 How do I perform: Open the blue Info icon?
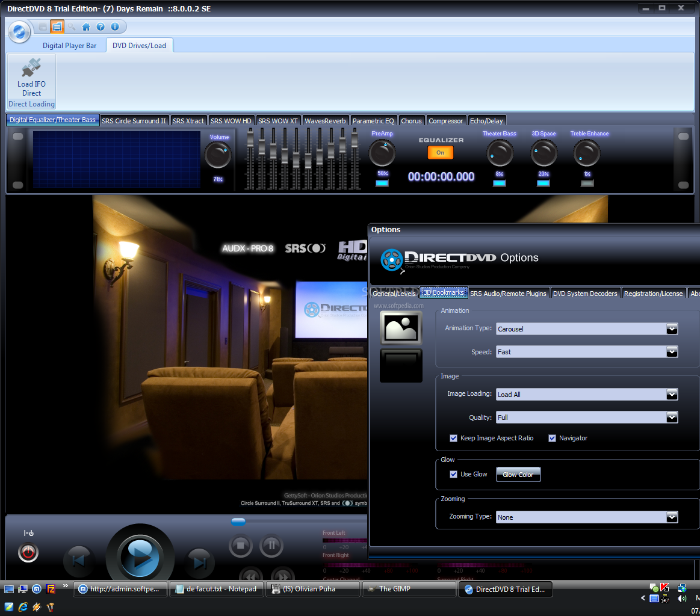pos(115,26)
